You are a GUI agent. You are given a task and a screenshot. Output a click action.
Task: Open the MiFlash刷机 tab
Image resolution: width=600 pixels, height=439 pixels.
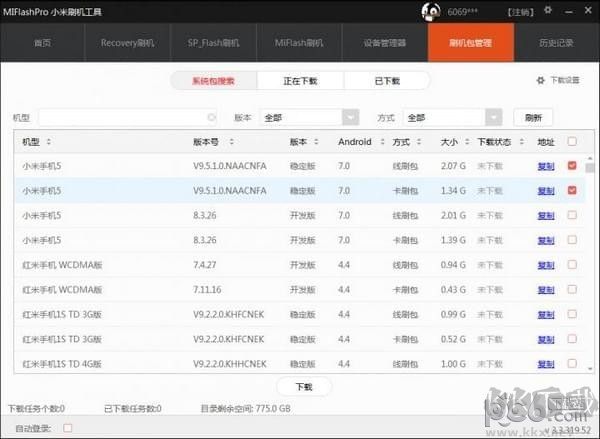[299, 43]
